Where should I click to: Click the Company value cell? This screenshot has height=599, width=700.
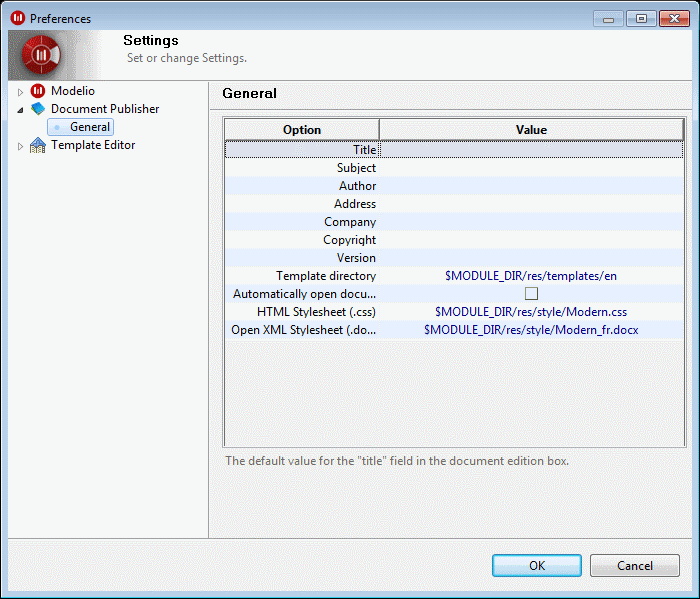click(x=531, y=222)
